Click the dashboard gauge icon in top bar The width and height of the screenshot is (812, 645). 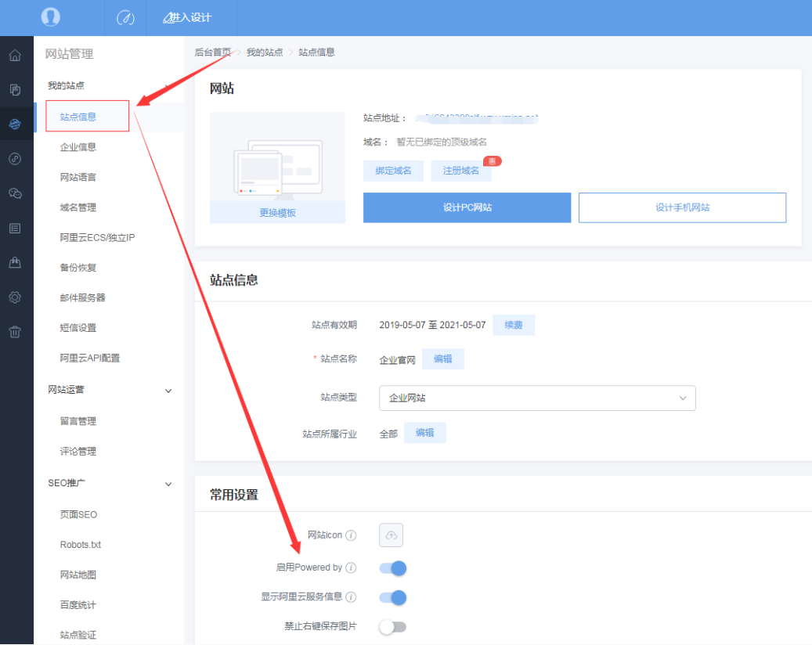[x=125, y=17]
